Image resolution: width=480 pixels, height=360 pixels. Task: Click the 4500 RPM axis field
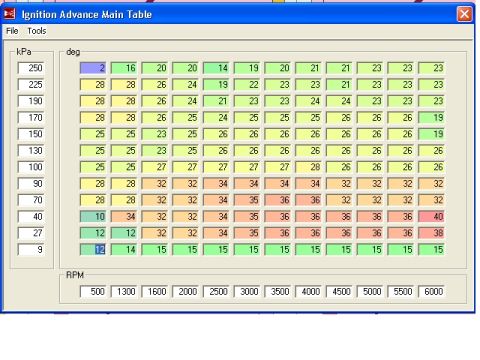point(339,292)
